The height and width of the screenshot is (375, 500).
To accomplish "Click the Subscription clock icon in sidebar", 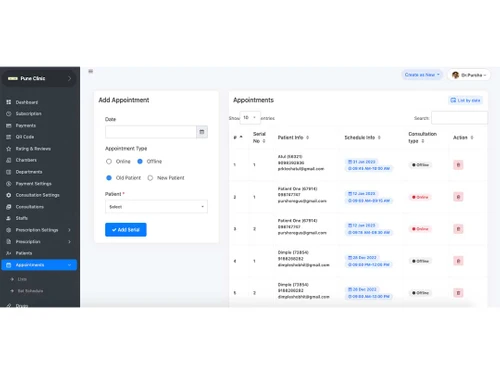I will pyautogui.click(x=9, y=114).
